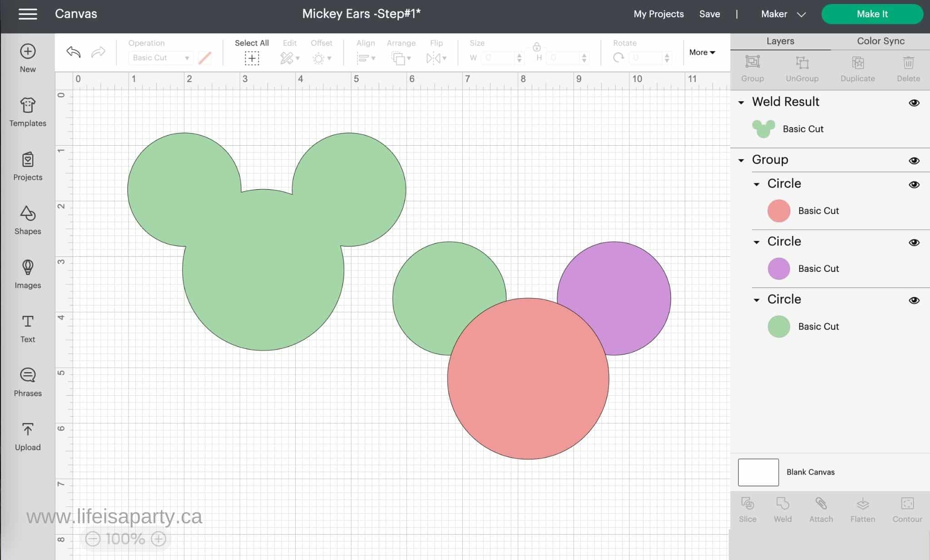Open the Offset dropdown
The image size is (930, 560).
coord(322,58)
